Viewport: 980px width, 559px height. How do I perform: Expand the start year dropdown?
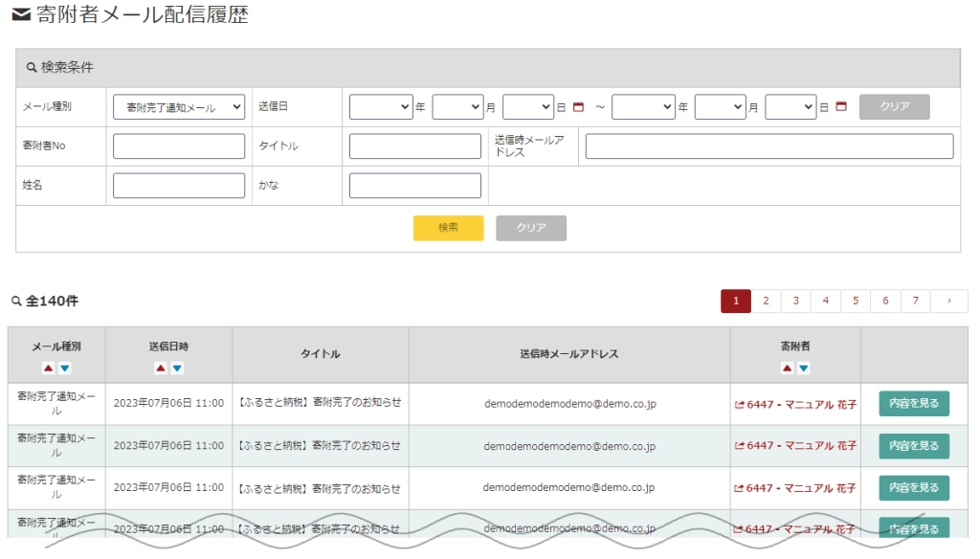381,107
